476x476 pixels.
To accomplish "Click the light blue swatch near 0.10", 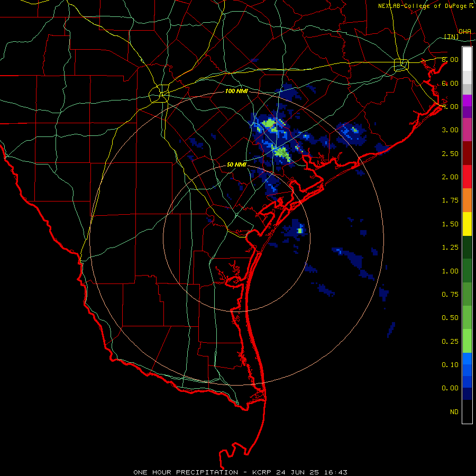I will [x=467, y=359].
